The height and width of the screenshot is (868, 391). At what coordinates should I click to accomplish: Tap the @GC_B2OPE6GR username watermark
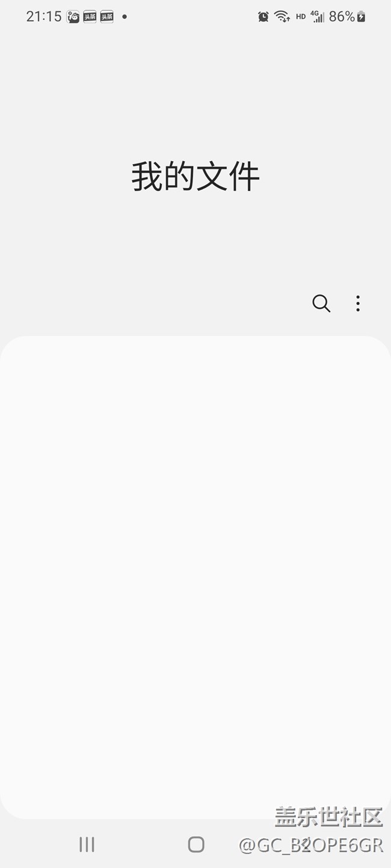[x=311, y=846]
